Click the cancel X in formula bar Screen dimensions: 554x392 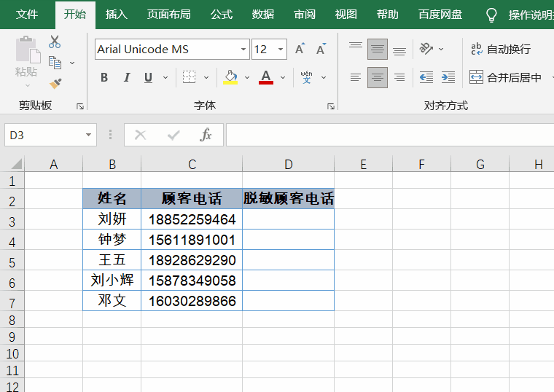140,135
